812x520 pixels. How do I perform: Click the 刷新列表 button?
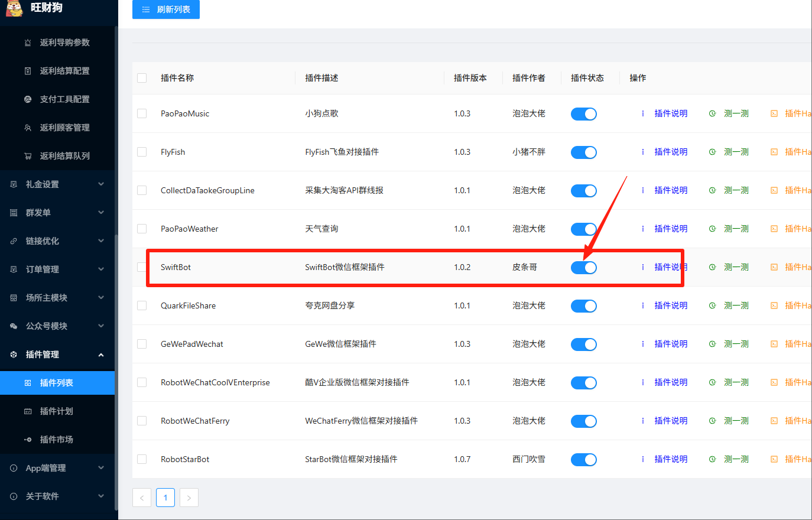166,9
